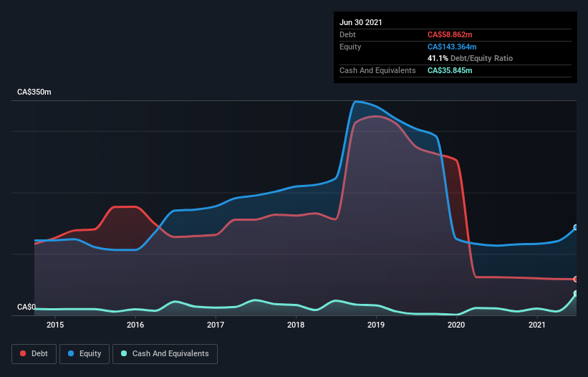Image resolution: width=588 pixels, height=377 pixels.
Task: Select the 2019 x-axis label
Action: point(376,325)
